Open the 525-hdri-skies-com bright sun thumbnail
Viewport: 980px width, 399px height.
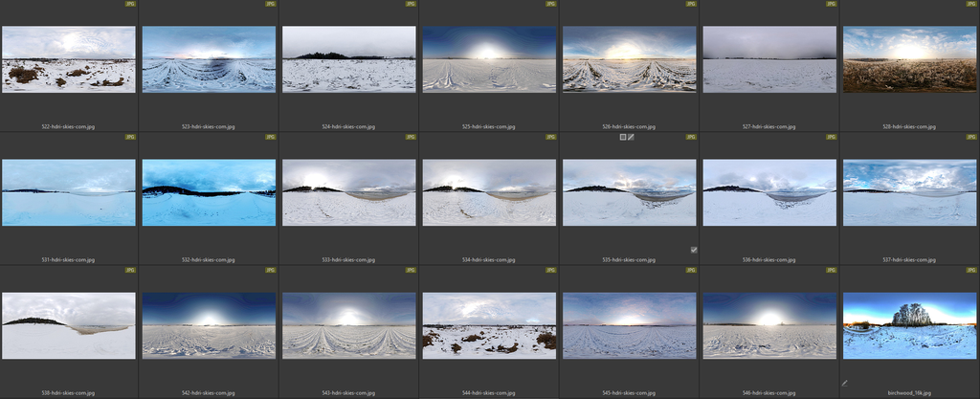tap(489, 58)
